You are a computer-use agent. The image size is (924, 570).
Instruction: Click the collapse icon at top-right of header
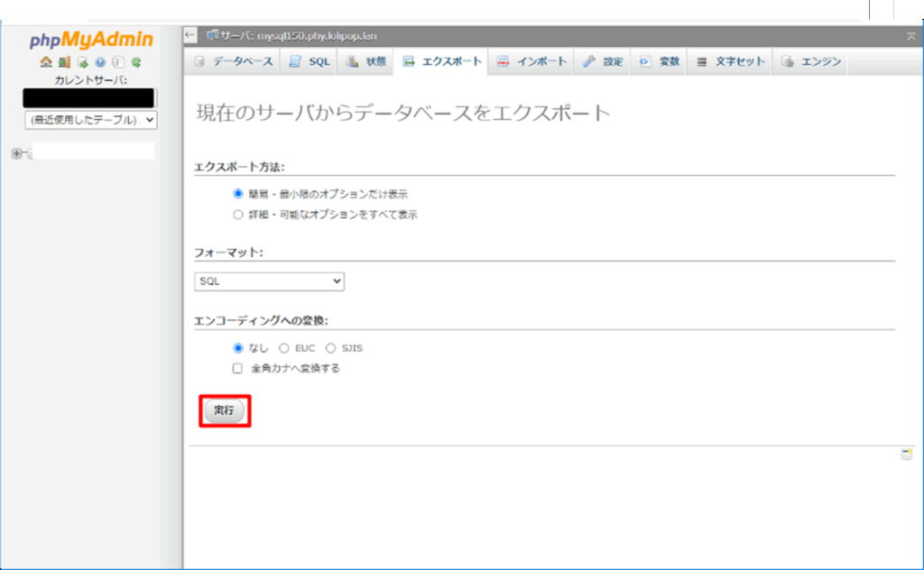[910, 35]
